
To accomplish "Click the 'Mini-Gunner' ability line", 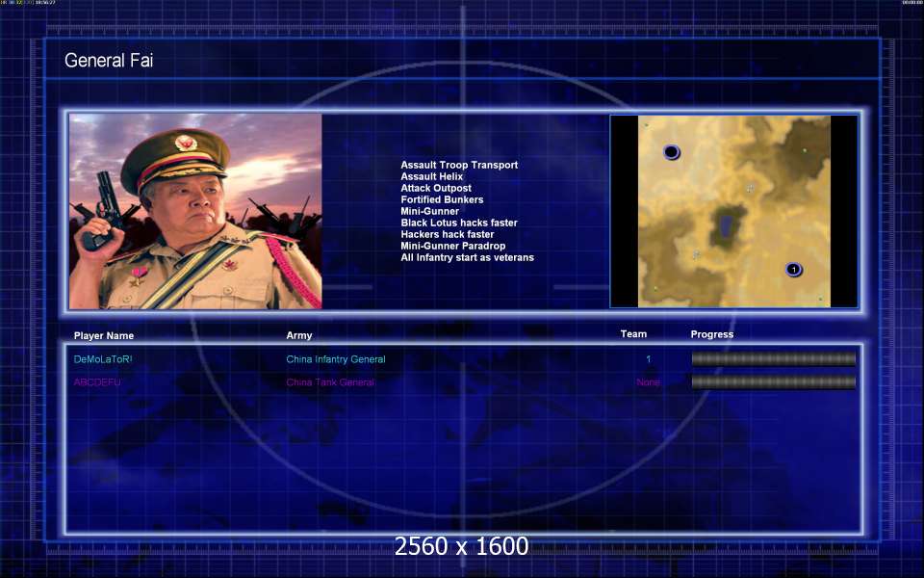I will [x=429, y=211].
